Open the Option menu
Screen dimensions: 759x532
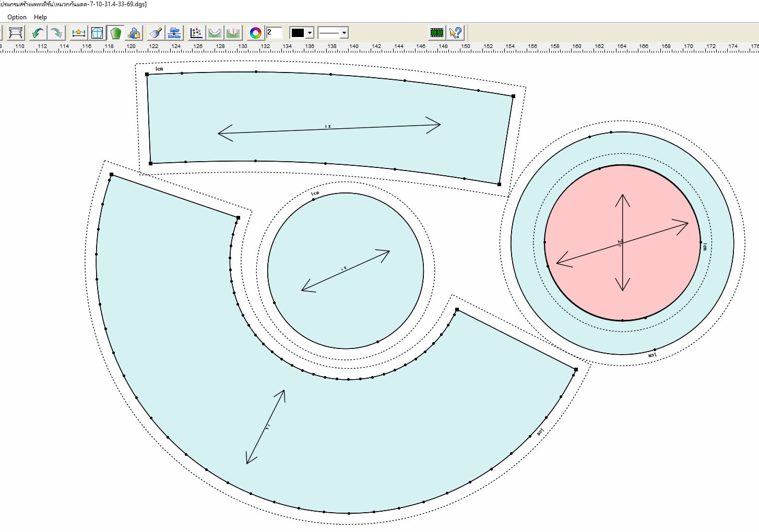[x=17, y=17]
